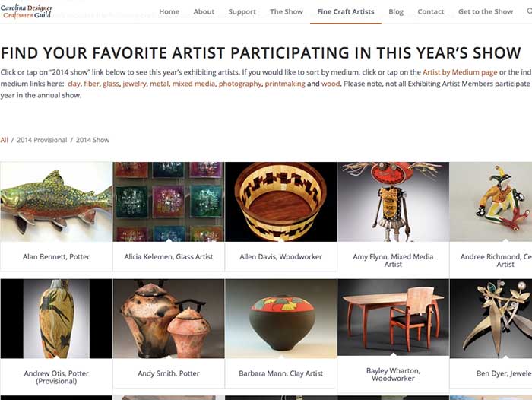Select the 2014 Provisional filter
This screenshot has width=532, height=400.
pyautogui.click(x=42, y=140)
